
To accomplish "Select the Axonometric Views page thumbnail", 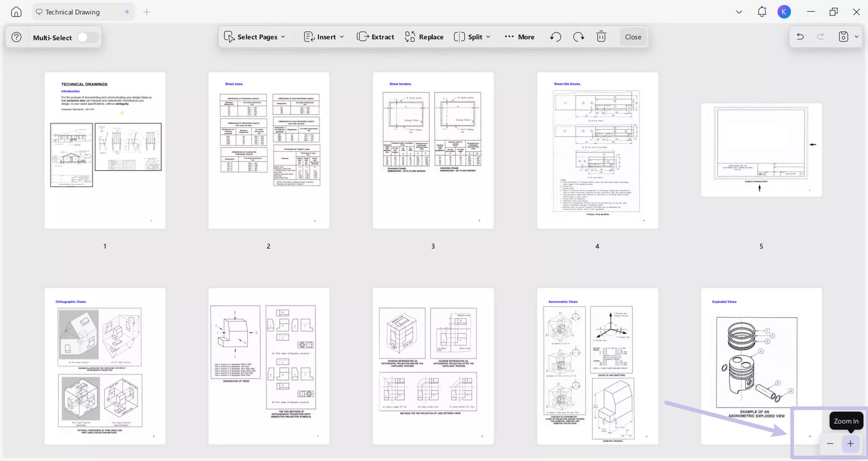I will [x=598, y=366].
